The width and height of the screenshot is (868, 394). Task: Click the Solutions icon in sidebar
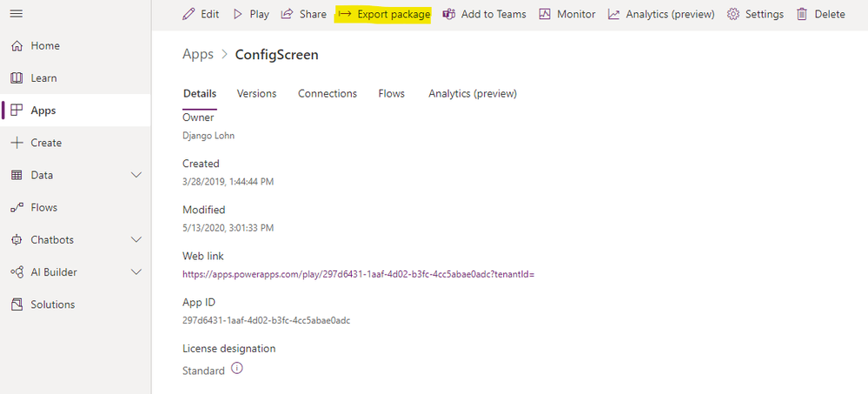pos(17,304)
